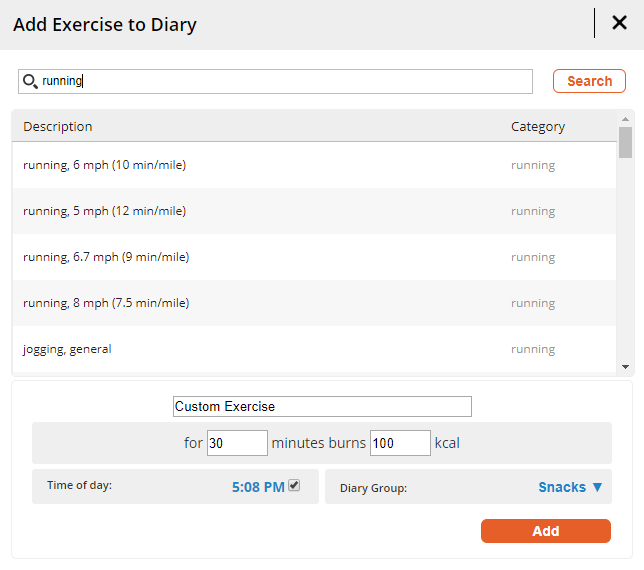The height and width of the screenshot is (570, 644).
Task: Click the magnifier icon in search box
Action: point(30,81)
